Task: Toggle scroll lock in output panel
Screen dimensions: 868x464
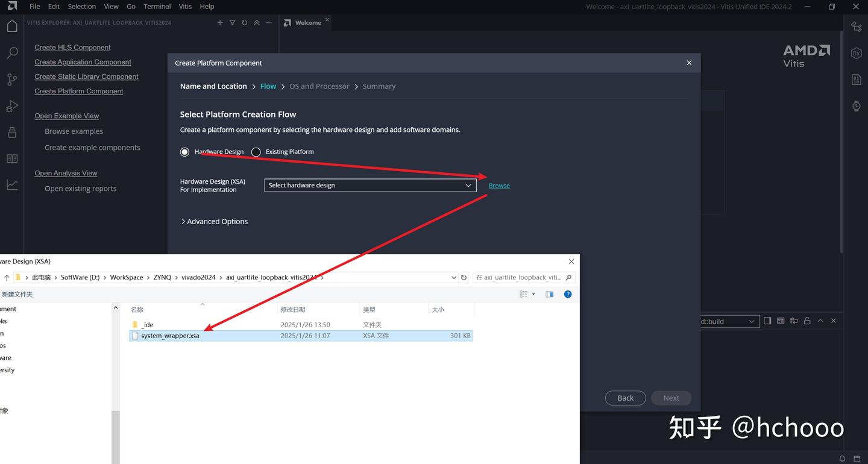Action: [x=807, y=321]
